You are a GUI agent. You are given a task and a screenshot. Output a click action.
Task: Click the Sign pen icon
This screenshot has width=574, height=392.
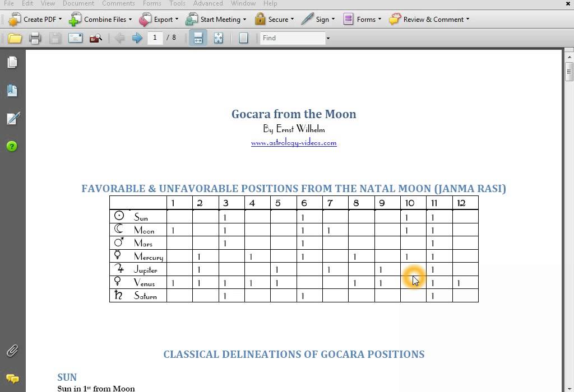(x=307, y=19)
